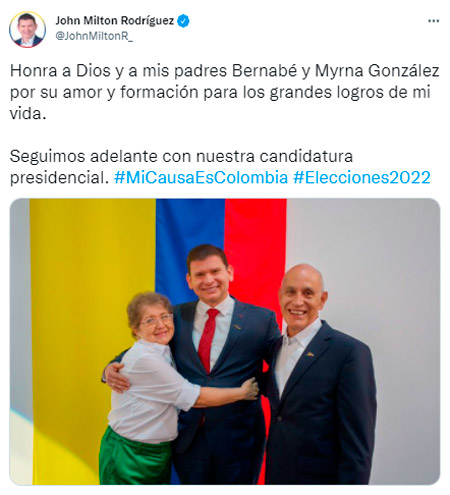
Task: Click the tweet text about Bernabé and Myrna
Action: [224, 92]
